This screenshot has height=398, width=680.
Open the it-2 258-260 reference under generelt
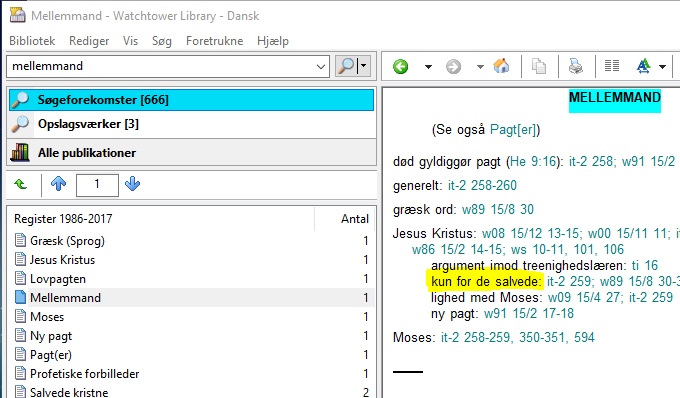[x=482, y=186]
